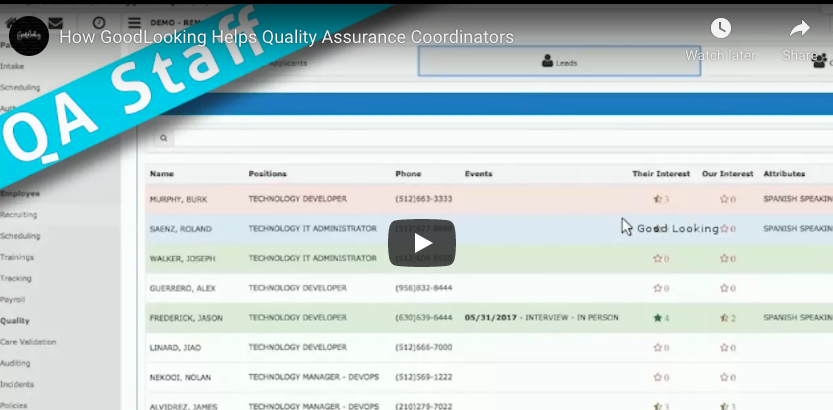
Task: Sort by the Name column header
Action: pos(162,174)
